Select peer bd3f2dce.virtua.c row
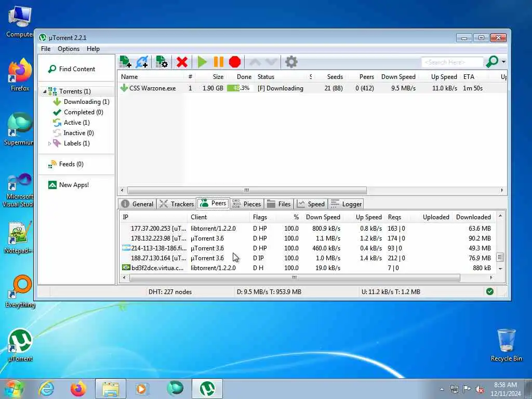The width and height of the screenshot is (532, 399). pyautogui.click(x=307, y=268)
